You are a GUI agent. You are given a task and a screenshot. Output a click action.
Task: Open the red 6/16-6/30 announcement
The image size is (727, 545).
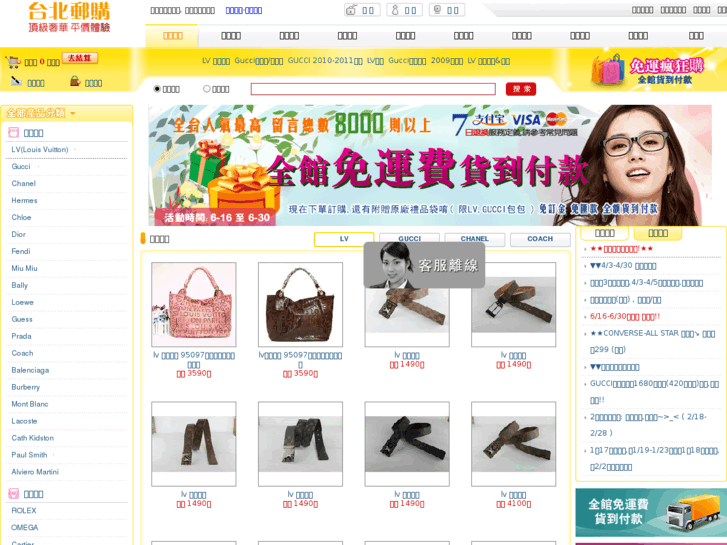click(x=625, y=316)
